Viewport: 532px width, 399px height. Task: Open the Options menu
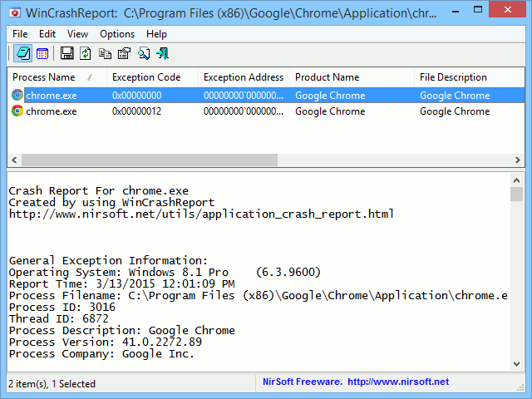tap(117, 34)
